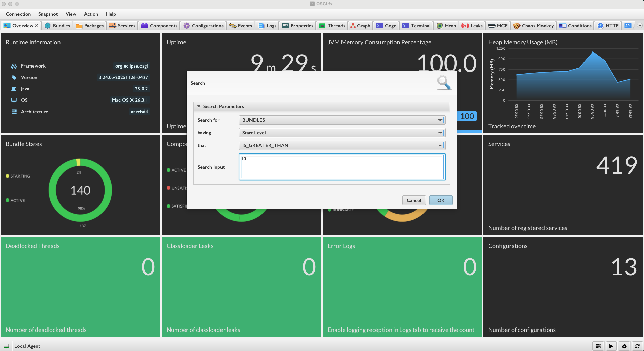Image resolution: width=644 pixels, height=351 pixels.
Task: Close the Overview tab
Action: tap(36, 26)
